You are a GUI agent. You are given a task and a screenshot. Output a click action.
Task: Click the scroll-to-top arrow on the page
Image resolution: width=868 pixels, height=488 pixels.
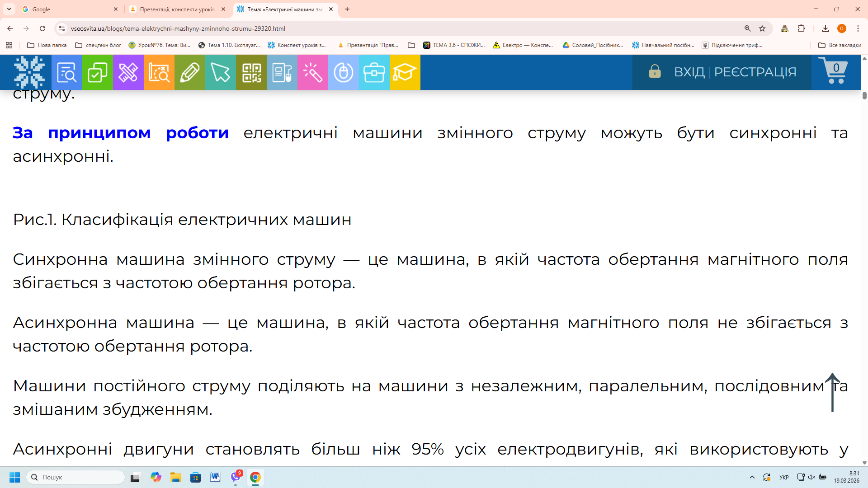pos(832,392)
